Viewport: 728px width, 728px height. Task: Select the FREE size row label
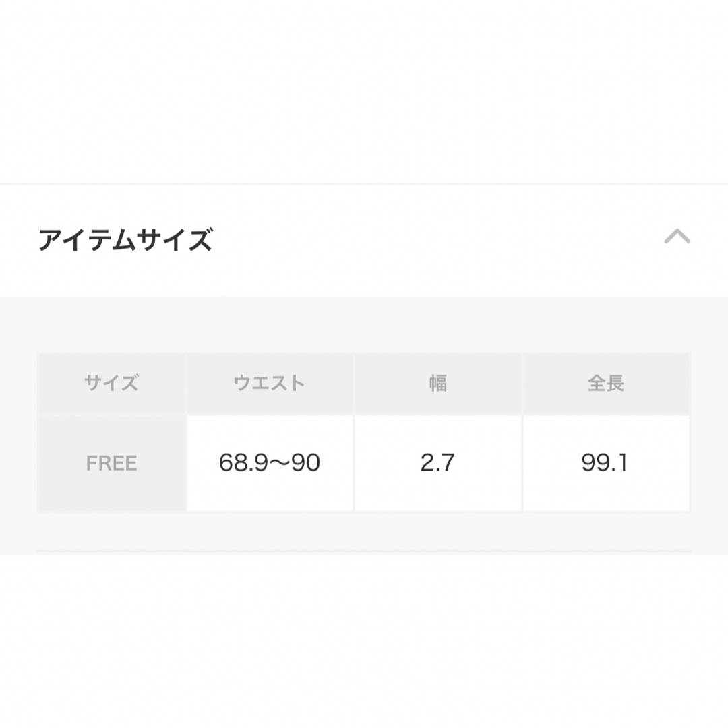coord(111,463)
